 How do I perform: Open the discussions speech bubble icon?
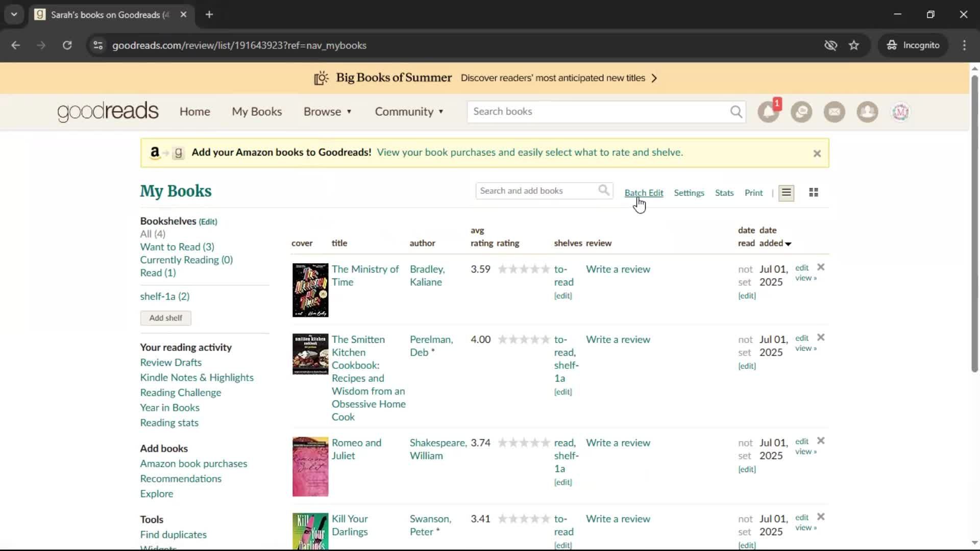(801, 112)
